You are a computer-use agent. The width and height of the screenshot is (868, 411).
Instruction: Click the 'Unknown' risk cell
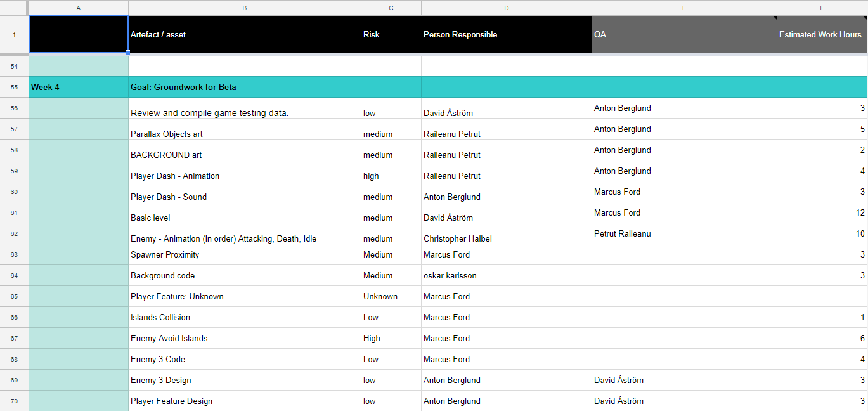pos(391,296)
